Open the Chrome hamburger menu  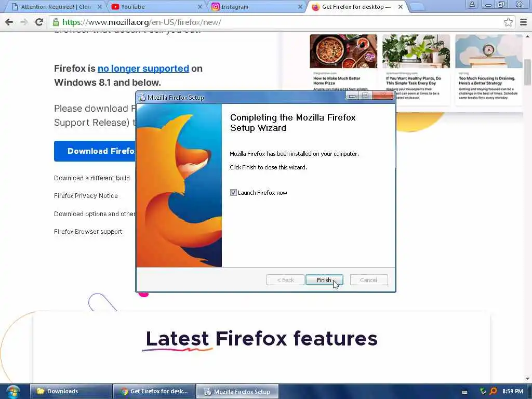pyautogui.click(x=523, y=22)
